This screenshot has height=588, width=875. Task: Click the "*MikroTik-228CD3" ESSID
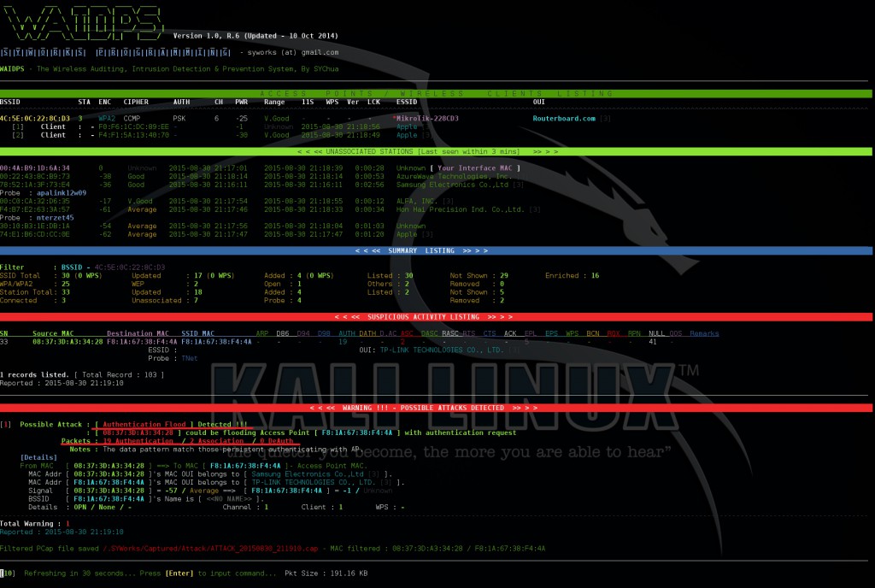click(x=426, y=118)
